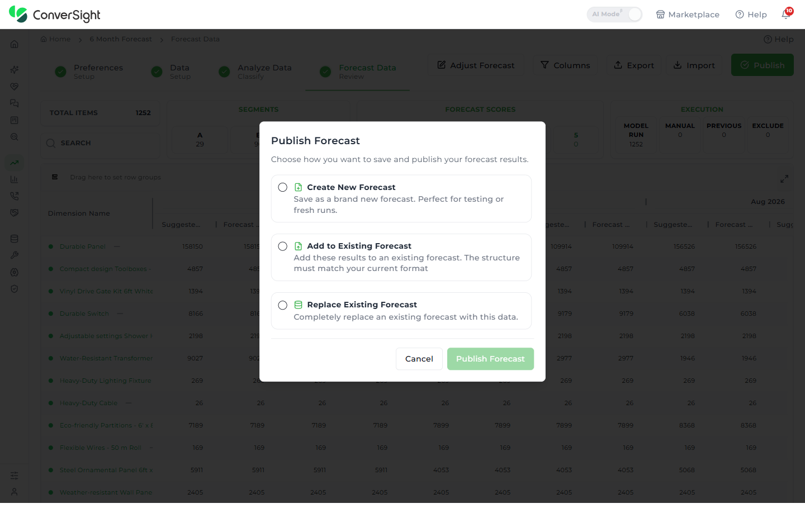Click the Search field under Total Items
Viewport: 805px width, 532px height.
(x=100, y=143)
